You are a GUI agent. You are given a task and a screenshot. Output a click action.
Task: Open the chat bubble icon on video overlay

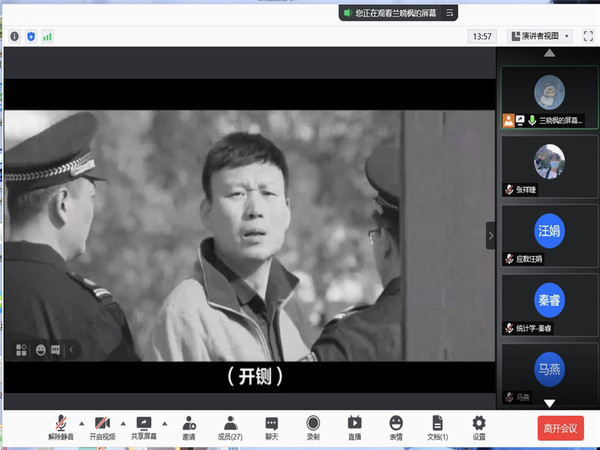55,350
